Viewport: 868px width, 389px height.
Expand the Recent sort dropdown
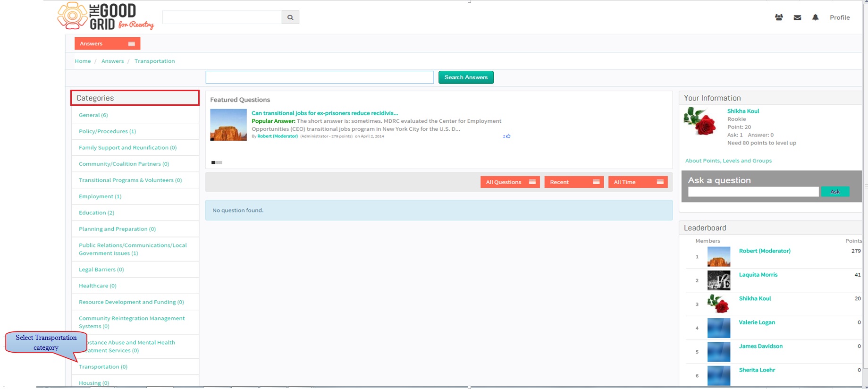pyautogui.click(x=574, y=182)
